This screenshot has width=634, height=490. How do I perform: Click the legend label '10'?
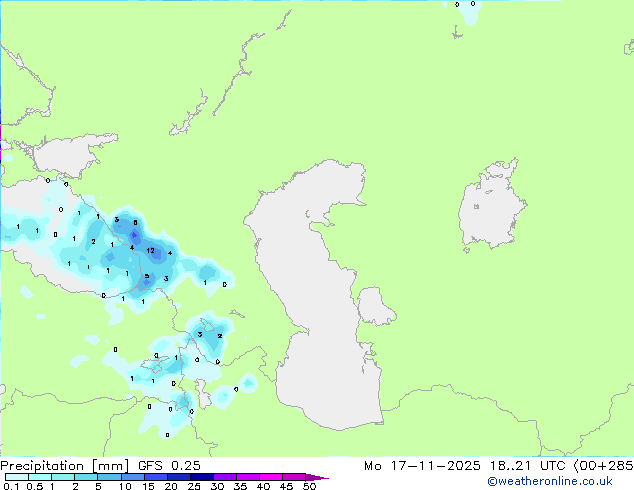click(125, 486)
